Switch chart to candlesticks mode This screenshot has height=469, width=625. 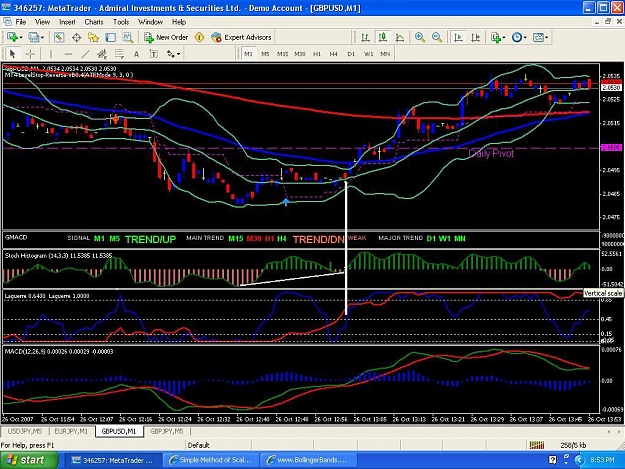coord(383,37)
